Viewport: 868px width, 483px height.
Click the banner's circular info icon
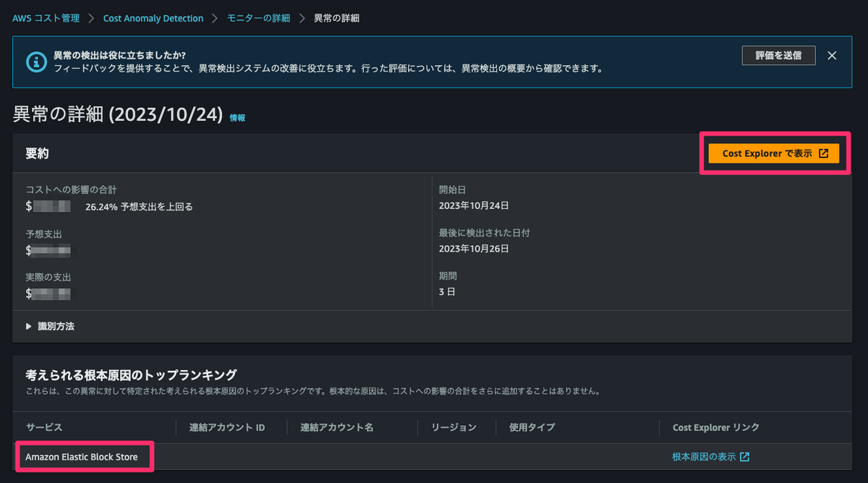[36, 61]
